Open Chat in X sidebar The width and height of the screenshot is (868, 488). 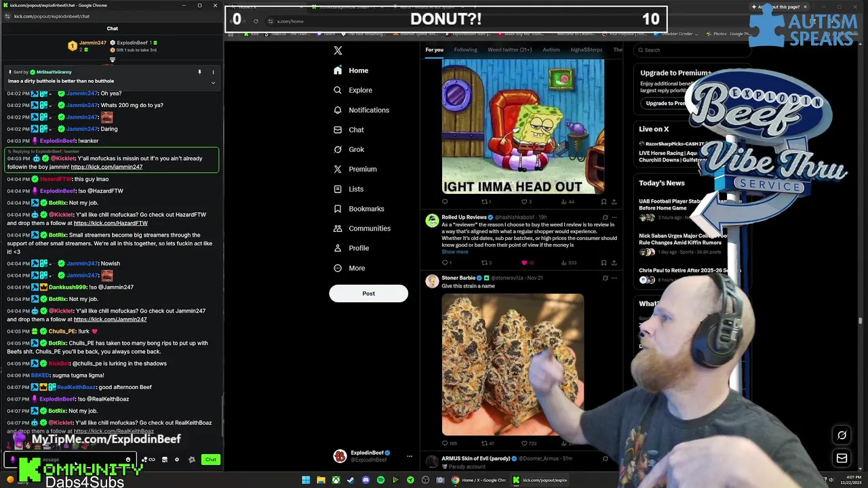(x=349, y=129)
